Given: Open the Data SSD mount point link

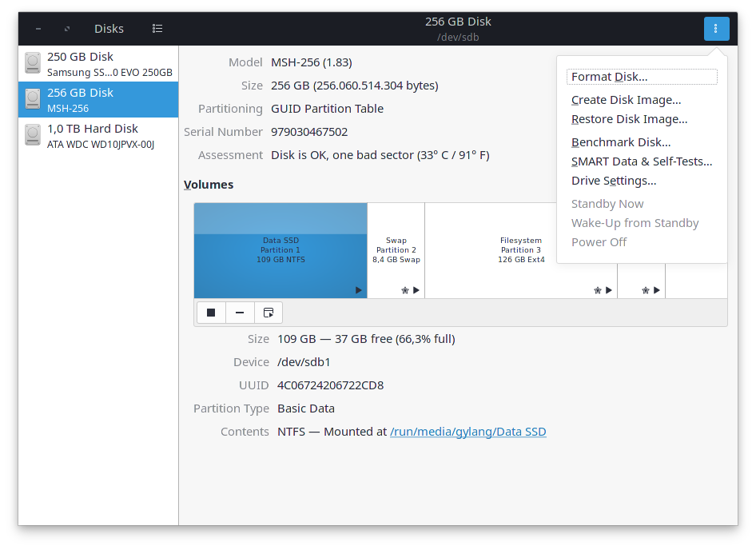Looking at the screenshot, I should [x=468, y=431].
